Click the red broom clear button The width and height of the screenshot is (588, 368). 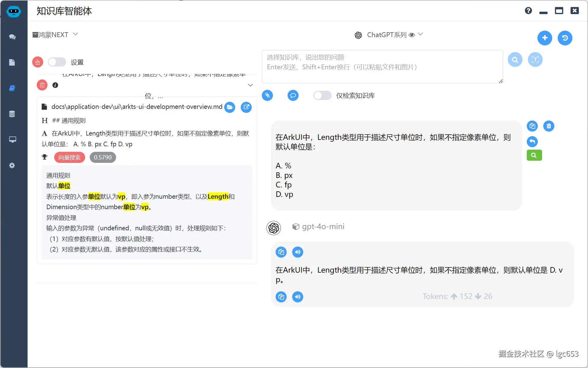[x=38, y=62]
